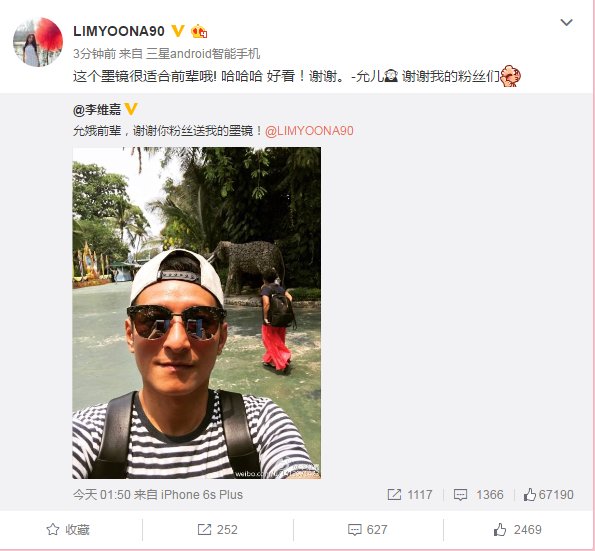Open the @李维嘉 profile link
595x551 pixels.
point(97,110)
